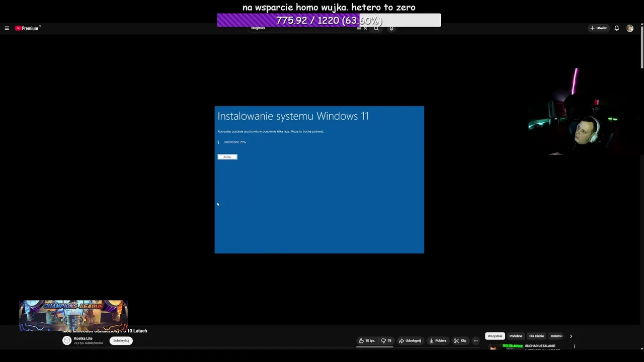Screen dimensions: 644x362
Task: Select the Dla Ciebie filter chip
Action: [536, 336]
